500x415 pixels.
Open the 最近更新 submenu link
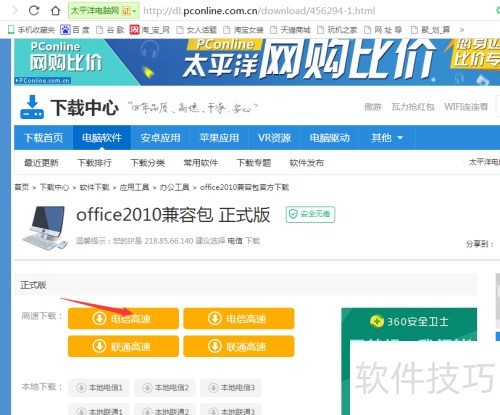41,163
